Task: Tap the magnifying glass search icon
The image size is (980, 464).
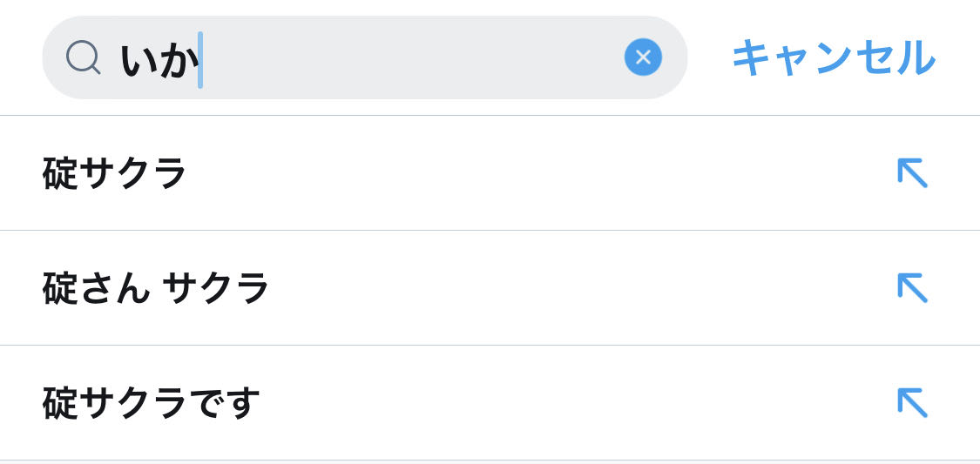Action: coord(83,58)
